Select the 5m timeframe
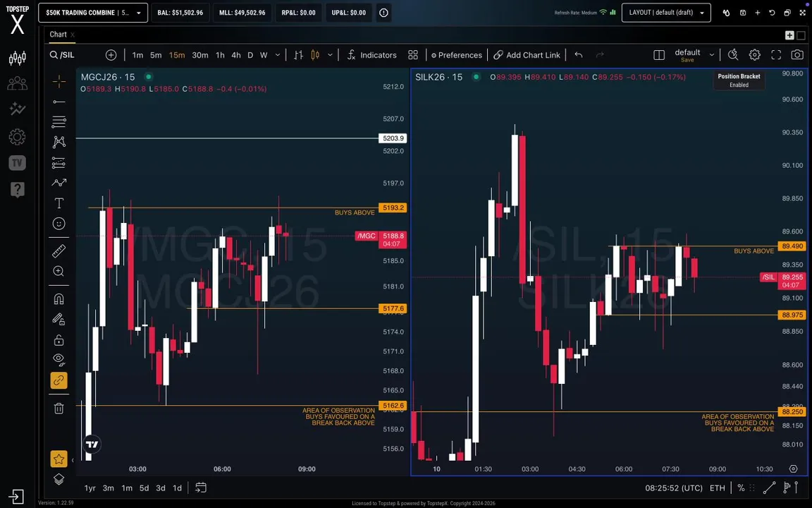 pyautogui.click(x=156, y=55)
